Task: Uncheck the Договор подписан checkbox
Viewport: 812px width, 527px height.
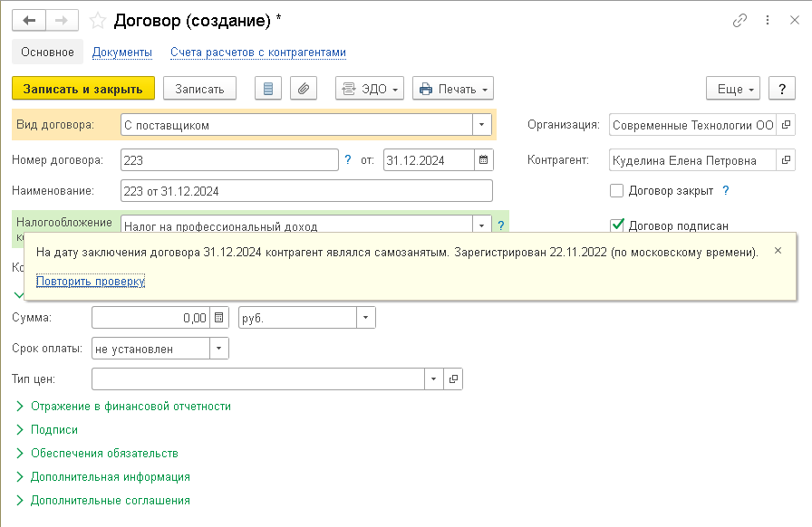Action: 617,225
